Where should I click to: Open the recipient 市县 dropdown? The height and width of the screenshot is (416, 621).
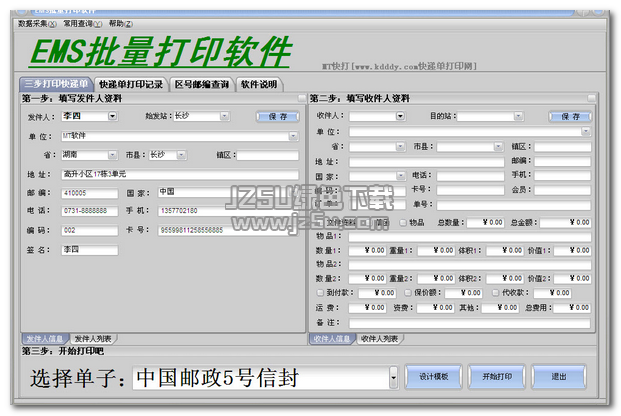498,147
